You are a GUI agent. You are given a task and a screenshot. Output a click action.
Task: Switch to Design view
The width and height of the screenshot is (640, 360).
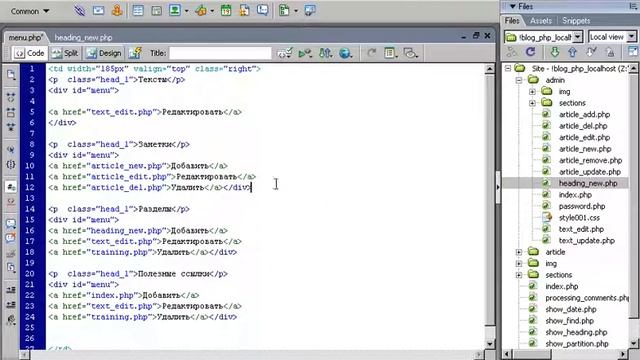point(104,53)
